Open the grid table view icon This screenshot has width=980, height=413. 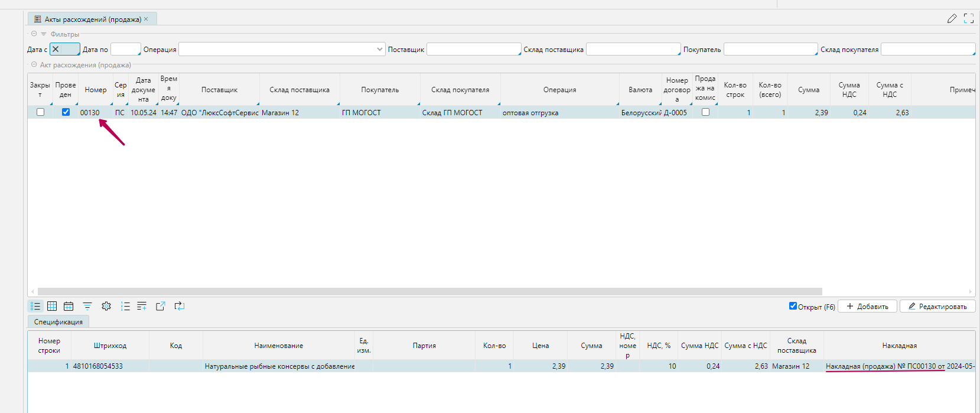pos(52,306)
